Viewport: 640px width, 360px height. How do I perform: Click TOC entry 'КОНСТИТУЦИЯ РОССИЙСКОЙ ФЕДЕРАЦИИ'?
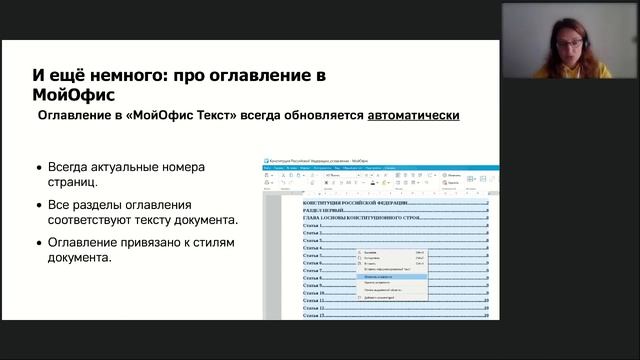click(396, 203)
